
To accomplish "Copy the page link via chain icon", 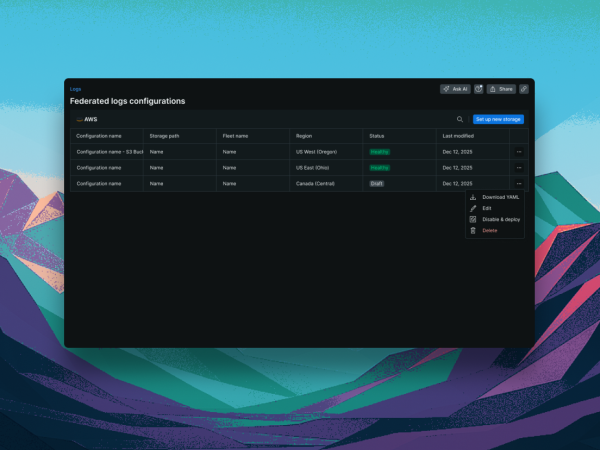I will point(524,89).
